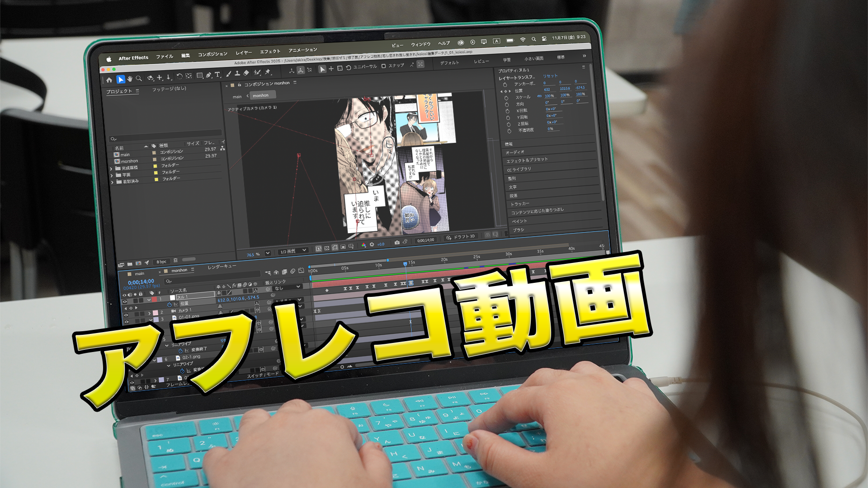Select the Puppet Pin tool
The height and width of the screenshot is (488, 868).
tap(268, 72)
